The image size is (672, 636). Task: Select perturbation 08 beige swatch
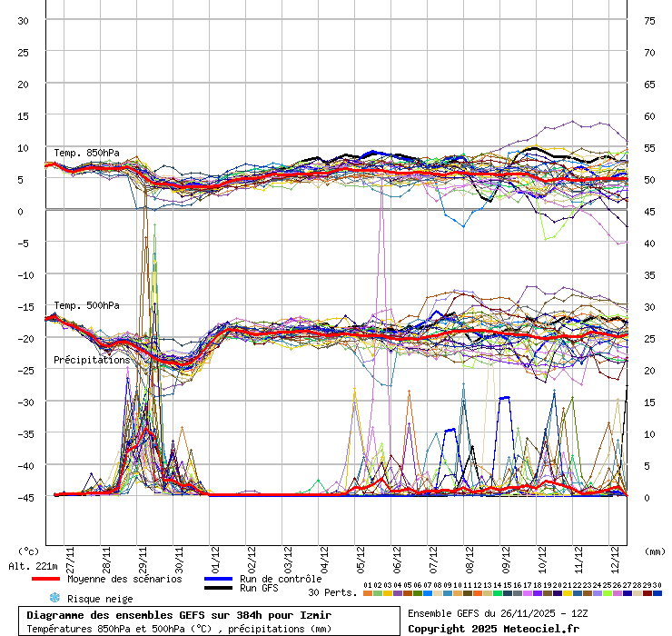438,593
